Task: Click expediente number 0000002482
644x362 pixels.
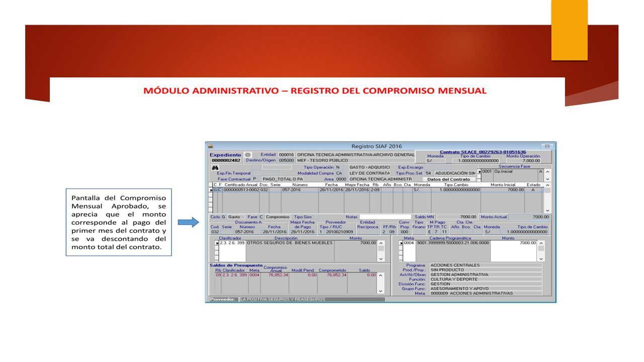Action: 225,160
